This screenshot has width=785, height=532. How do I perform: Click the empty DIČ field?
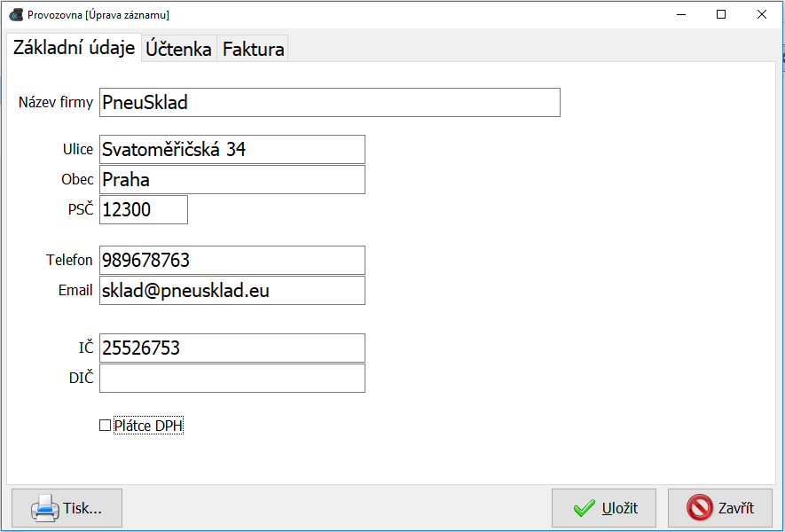pyautogui.click(x=232, y=378)
